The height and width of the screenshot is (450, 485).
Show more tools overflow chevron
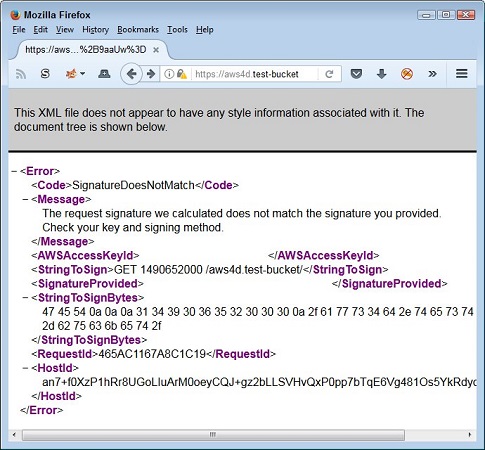[432, 74]
